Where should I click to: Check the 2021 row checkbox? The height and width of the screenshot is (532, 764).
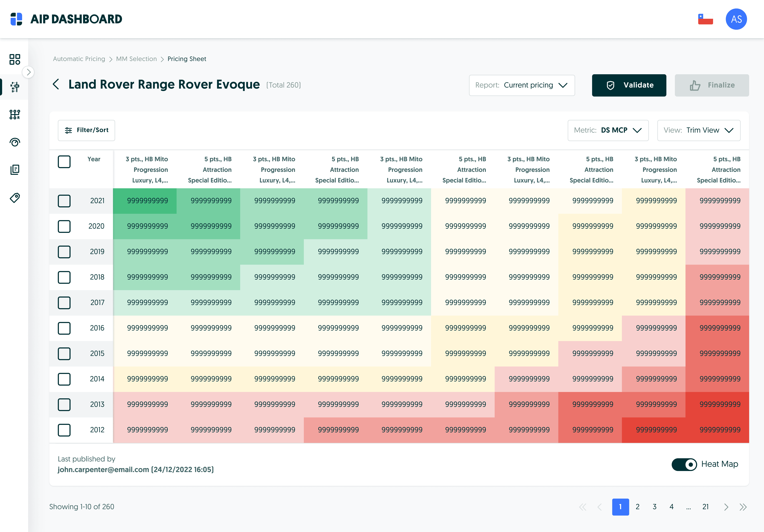pos(64,201)
